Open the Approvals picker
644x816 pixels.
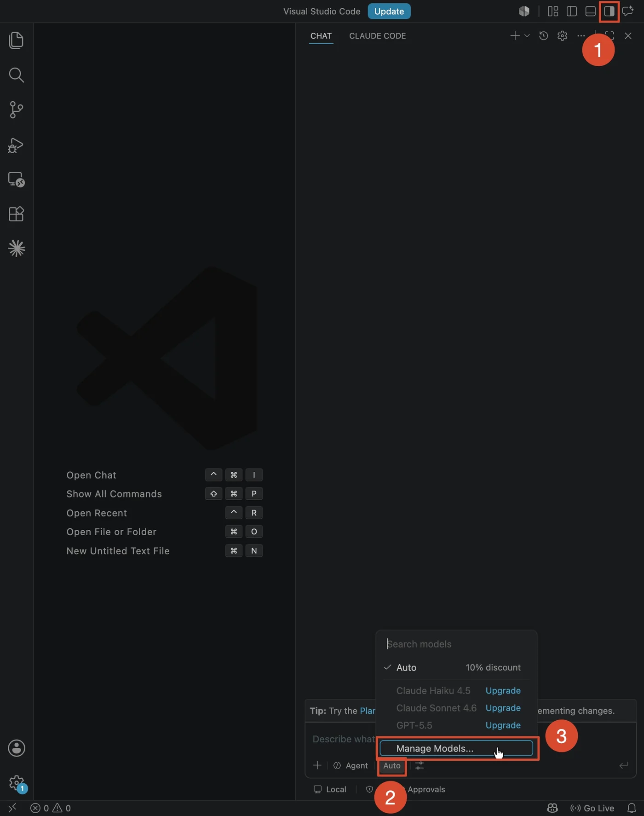click(406, 789)
